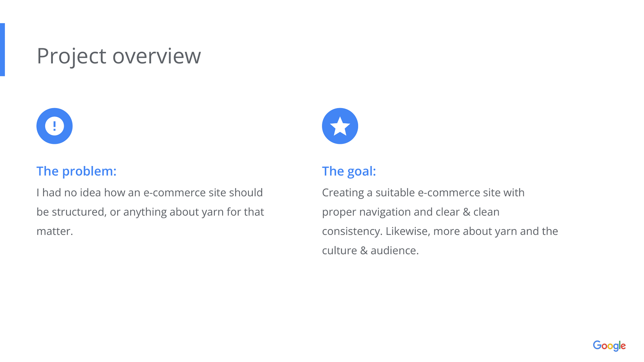Click the problem description paragraph
This screenshot has width=644, height=362.
tap(150, 212)
